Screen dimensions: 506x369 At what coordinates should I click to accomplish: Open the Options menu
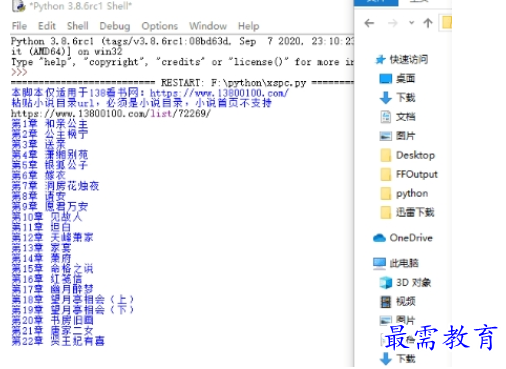[160, 26]
